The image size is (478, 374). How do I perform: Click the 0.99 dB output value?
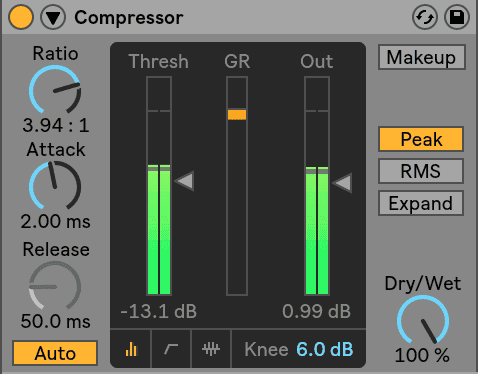(x=316, y=312)
